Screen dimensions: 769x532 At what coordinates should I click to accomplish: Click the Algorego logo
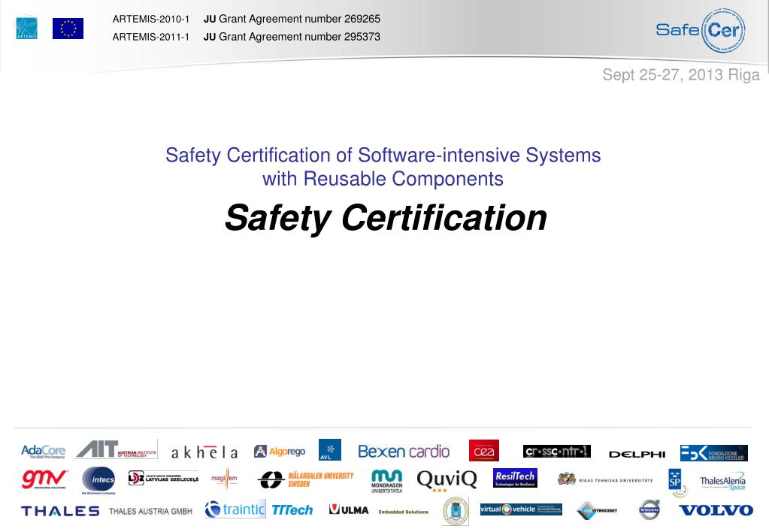pos(280,451)
